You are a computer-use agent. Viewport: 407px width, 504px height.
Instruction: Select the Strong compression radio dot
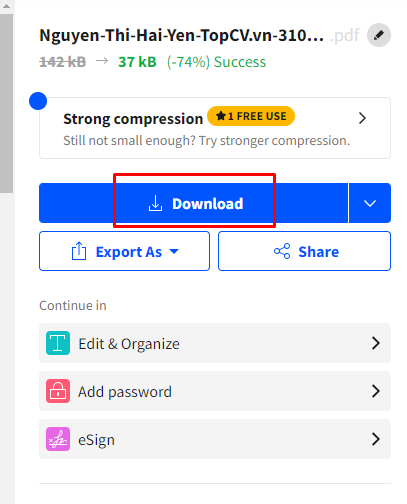38,101
